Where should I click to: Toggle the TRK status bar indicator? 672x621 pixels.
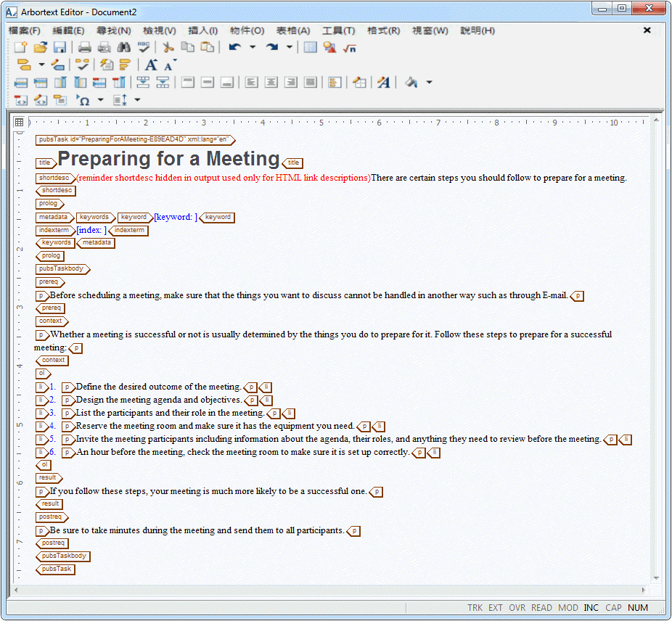475,607
